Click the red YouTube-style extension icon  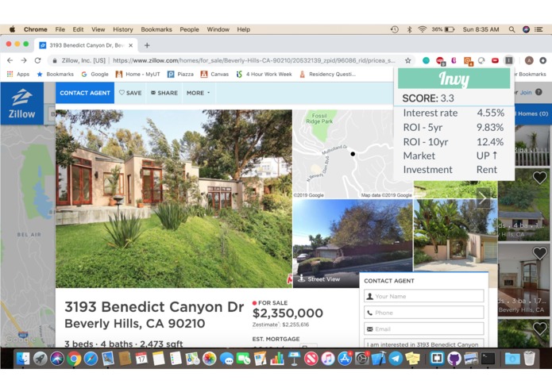[x=495, y=60]
